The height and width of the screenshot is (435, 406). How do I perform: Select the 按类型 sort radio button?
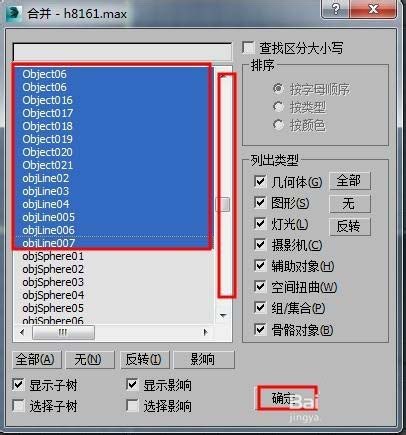point(278,107)
